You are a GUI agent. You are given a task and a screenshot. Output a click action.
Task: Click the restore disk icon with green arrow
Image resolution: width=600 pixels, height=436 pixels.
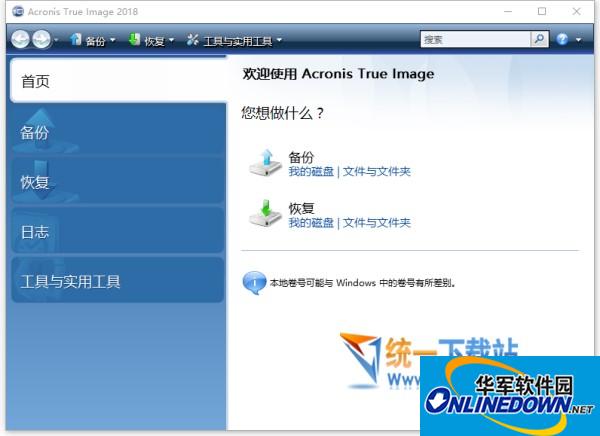tap(266, 214)
